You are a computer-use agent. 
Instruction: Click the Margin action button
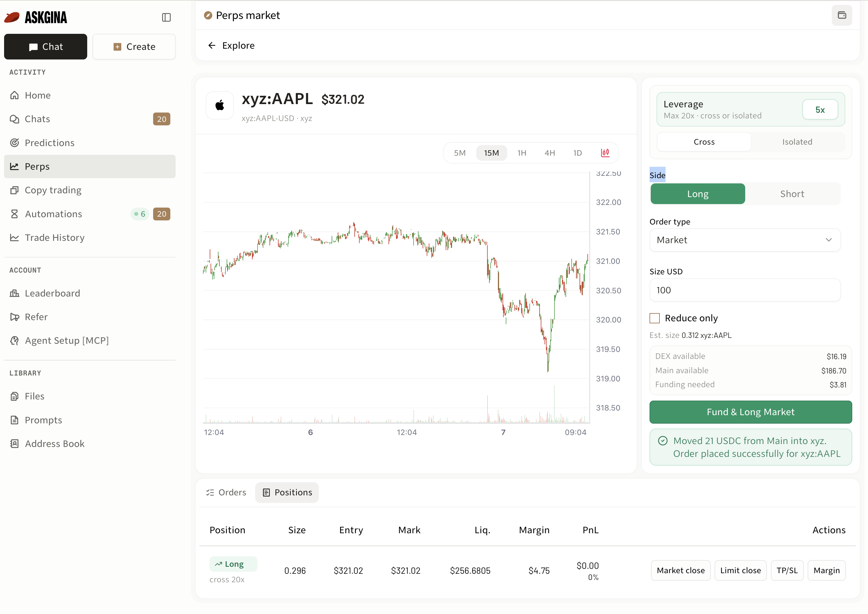826,571
